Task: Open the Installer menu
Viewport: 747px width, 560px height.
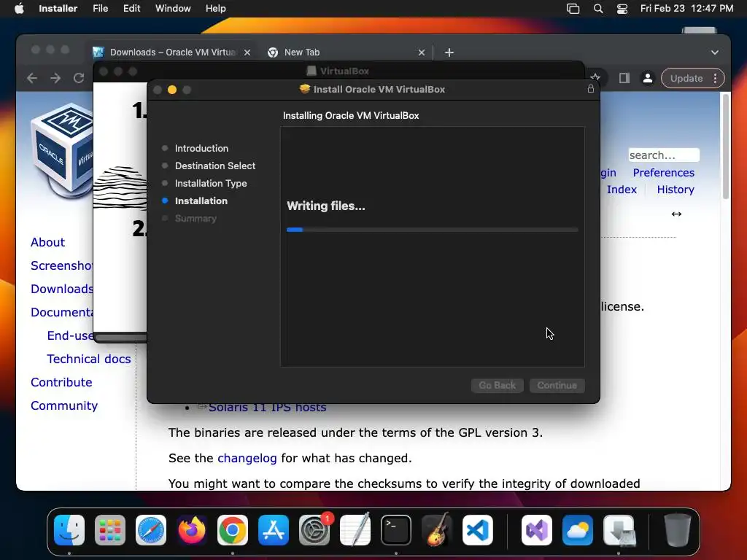Action: tap(58, 8)
